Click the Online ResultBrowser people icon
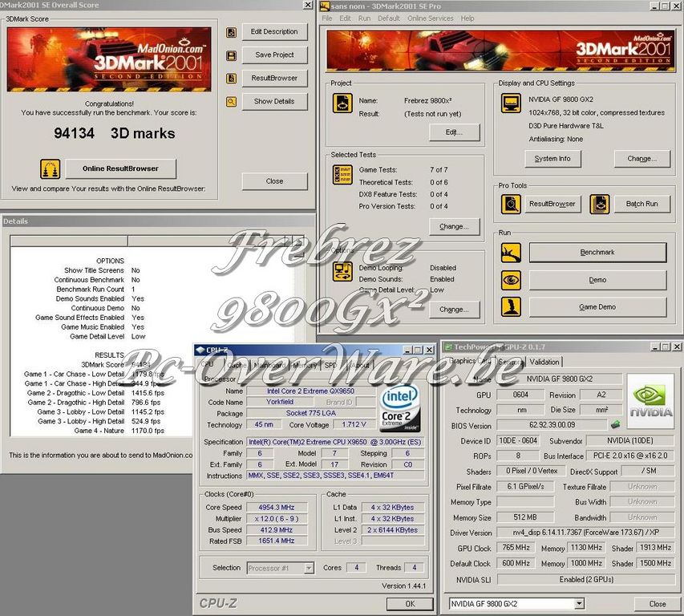The height and width of the screenshot is (616, 684). [51, 168]
